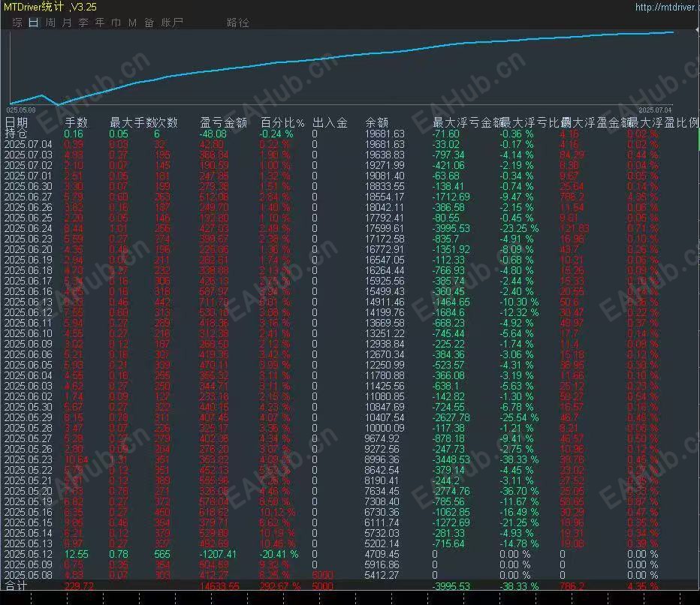
Task: Switch to the 账户 account tab
Action: (172, 23)
